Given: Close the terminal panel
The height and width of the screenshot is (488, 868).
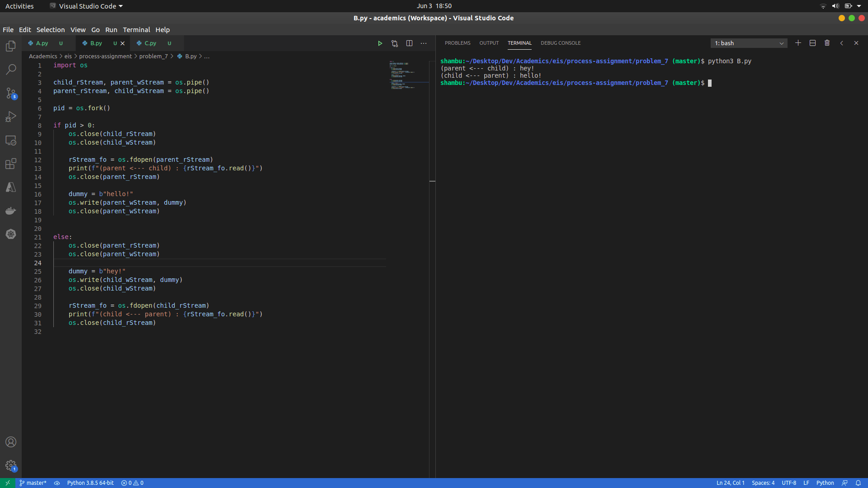Looking at the screenshot, I should [856, 43].
